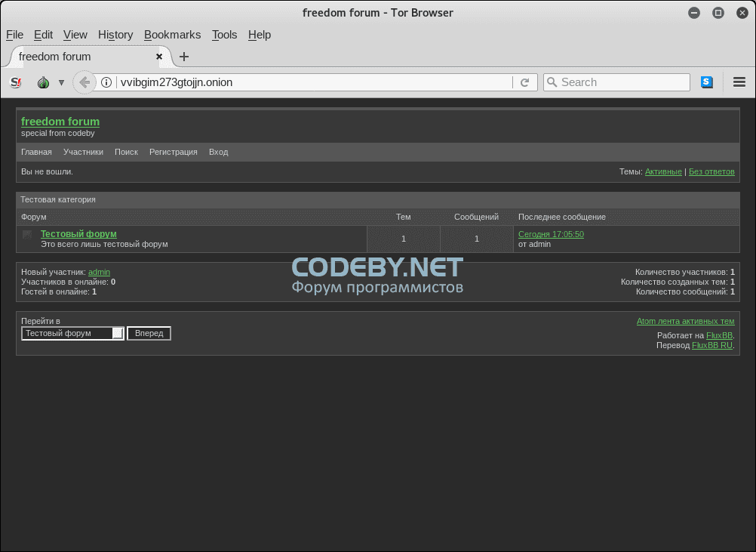
Task: Click the Тем column header
Action: point(404,217)
